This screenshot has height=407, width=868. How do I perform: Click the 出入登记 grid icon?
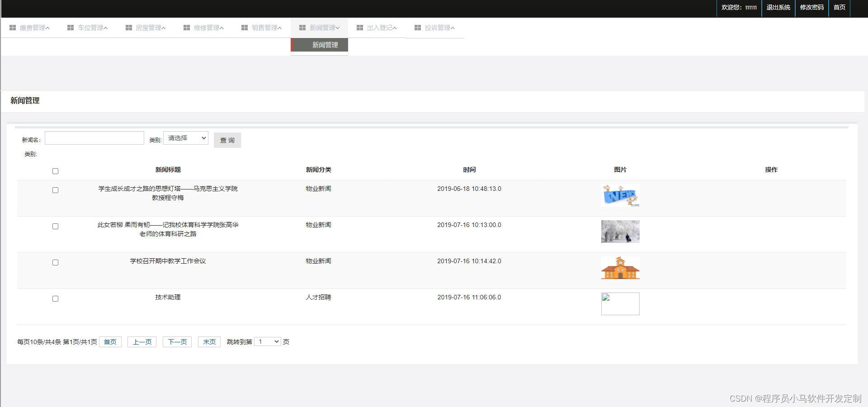[x=360, y=27]
